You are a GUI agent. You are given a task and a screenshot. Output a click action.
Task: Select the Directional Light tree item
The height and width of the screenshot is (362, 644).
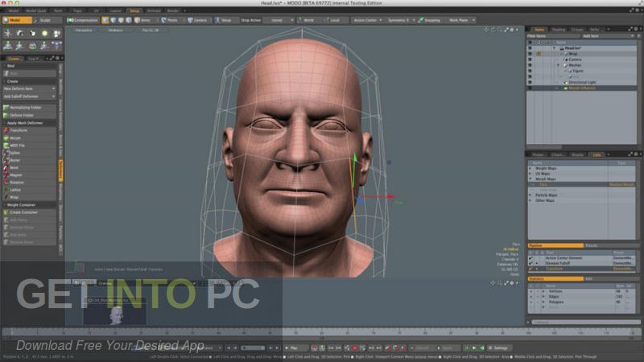(582, 82)
